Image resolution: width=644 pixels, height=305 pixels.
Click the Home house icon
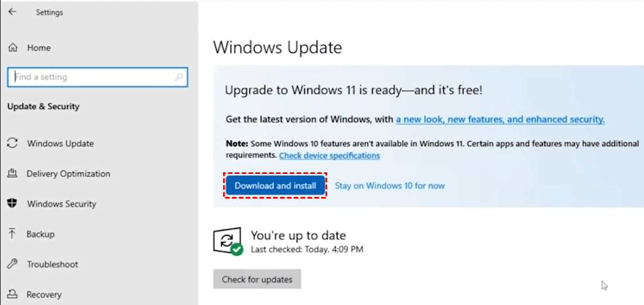[13, 47]
